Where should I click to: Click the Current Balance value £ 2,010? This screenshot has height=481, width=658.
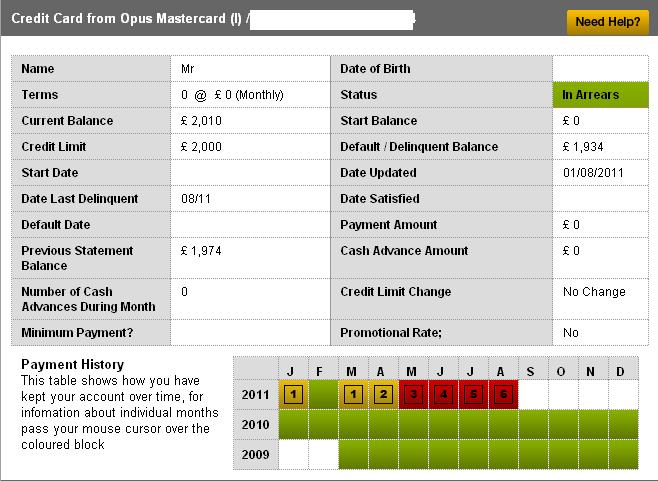203,121
